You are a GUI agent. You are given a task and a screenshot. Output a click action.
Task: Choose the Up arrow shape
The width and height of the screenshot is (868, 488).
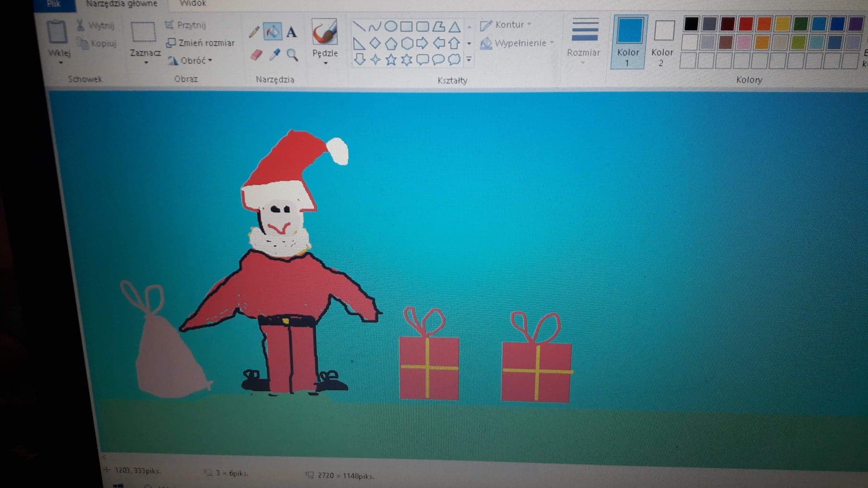454,44
